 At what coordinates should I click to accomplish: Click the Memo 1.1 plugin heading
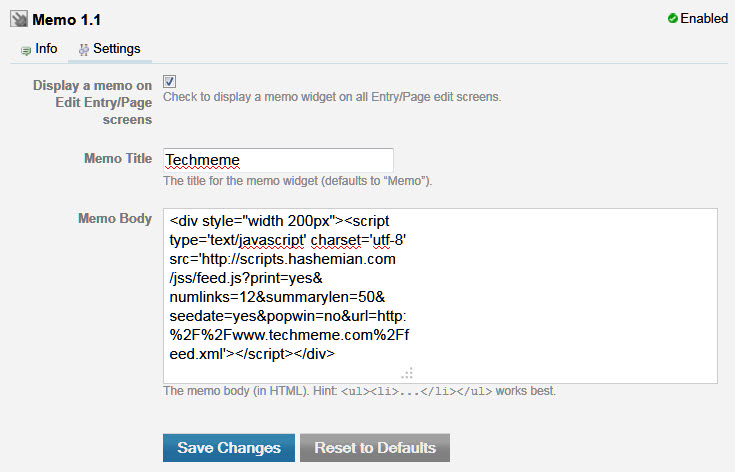pos(66,20)
